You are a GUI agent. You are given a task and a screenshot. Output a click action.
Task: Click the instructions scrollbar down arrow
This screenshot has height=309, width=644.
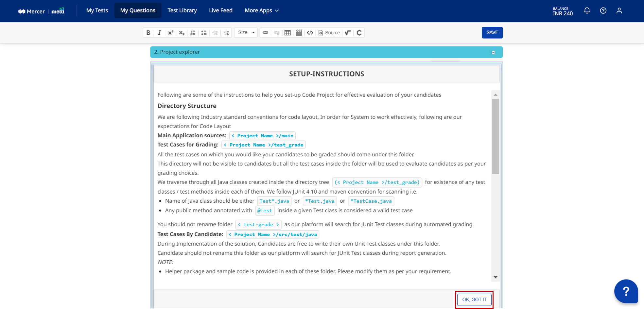coord(496,277)
